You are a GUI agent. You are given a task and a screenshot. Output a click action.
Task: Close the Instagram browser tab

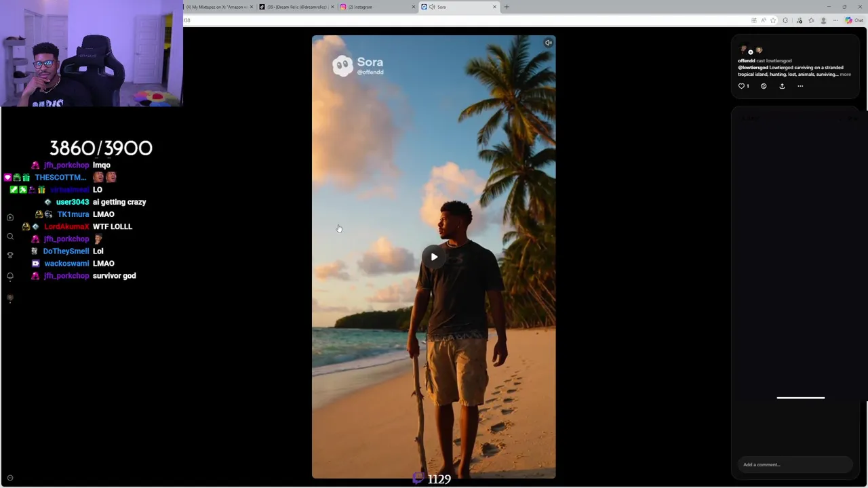click(414, 7)
